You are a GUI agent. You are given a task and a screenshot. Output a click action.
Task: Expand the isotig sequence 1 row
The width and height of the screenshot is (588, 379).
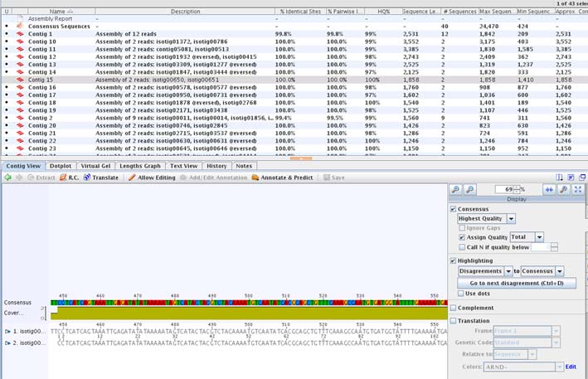(7, 332)
